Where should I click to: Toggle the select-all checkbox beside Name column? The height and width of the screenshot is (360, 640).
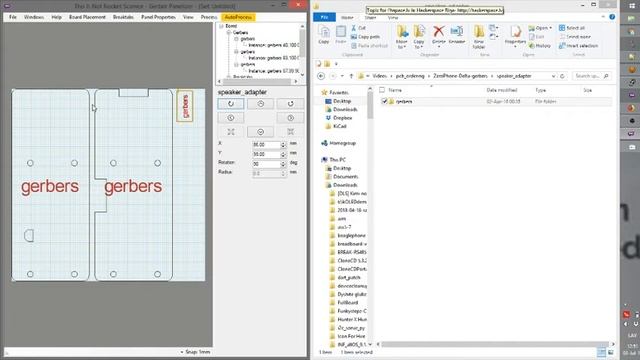pyautogui.click(x=382, y=90)
